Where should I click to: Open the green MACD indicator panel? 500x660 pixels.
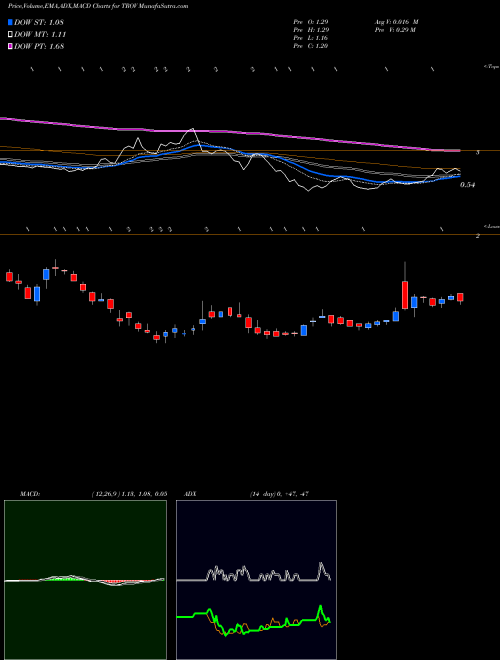tap(85, 580)
